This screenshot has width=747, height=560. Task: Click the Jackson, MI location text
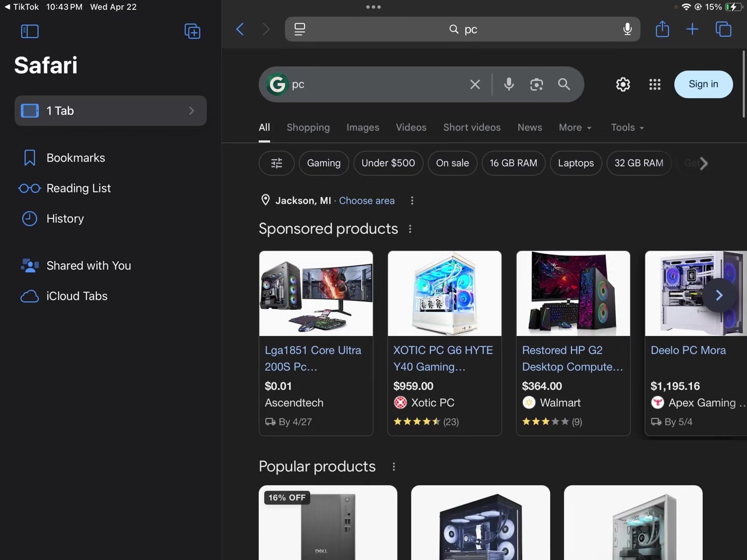303,201
